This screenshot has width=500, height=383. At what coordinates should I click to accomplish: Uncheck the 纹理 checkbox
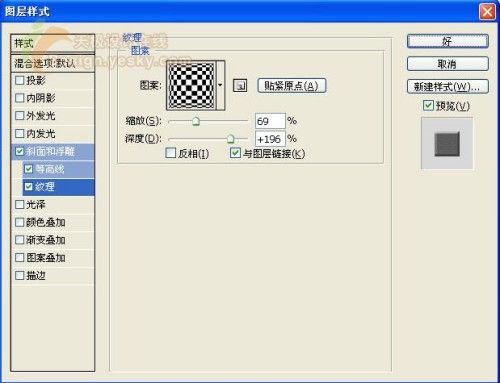point(29,187)
